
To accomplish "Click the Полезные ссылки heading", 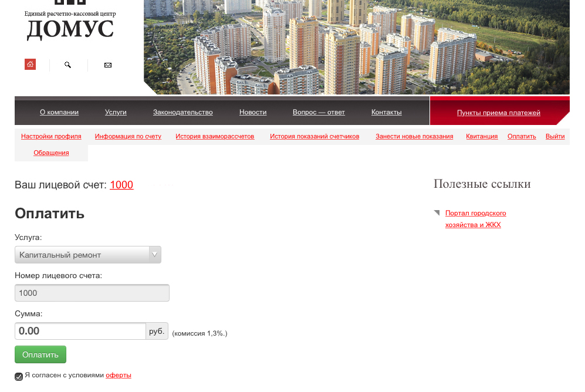I will tap(482, 184).
